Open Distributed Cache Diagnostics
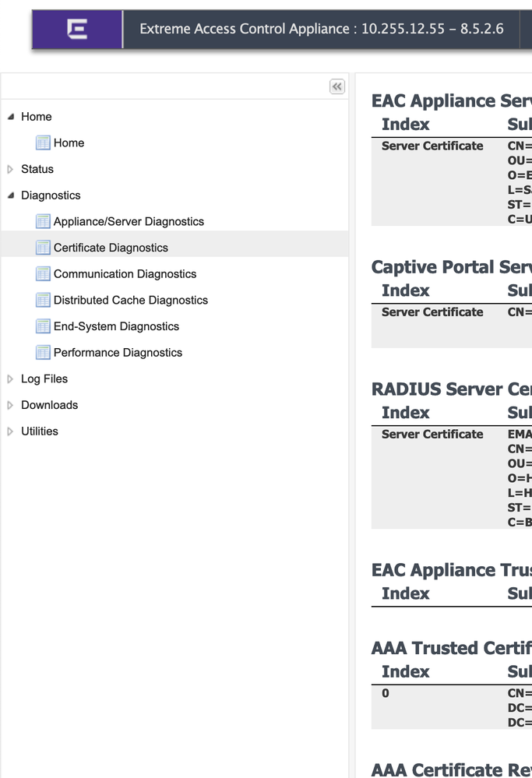This screenshot has width=532, height=778. pyautogui.click(x=131, y=300)
